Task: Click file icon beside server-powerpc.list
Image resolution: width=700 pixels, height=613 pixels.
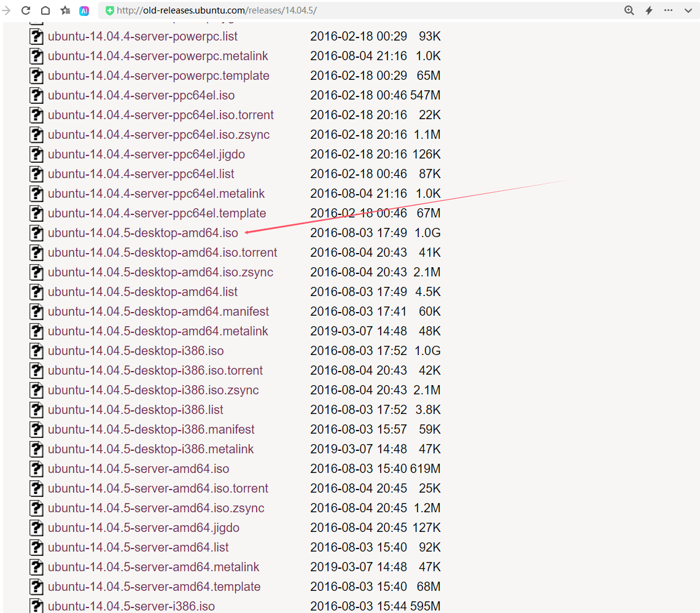Action: tap(37, 36)
